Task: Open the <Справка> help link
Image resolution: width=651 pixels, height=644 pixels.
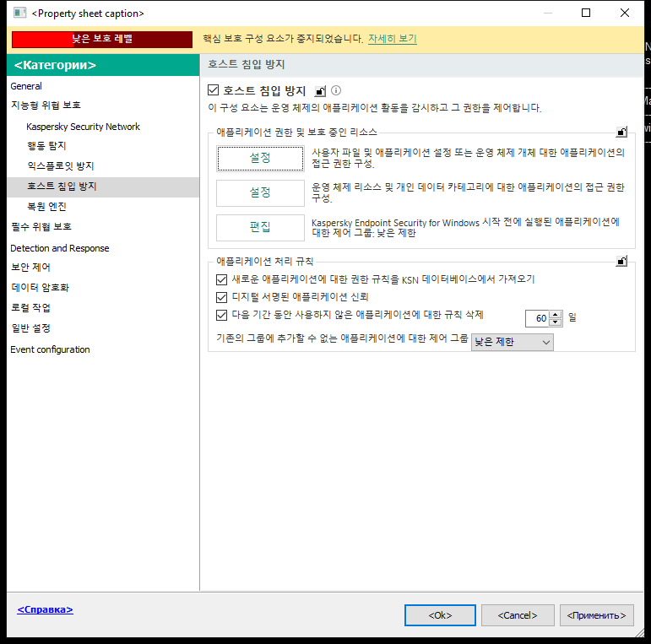Action: tap(46, 609)
